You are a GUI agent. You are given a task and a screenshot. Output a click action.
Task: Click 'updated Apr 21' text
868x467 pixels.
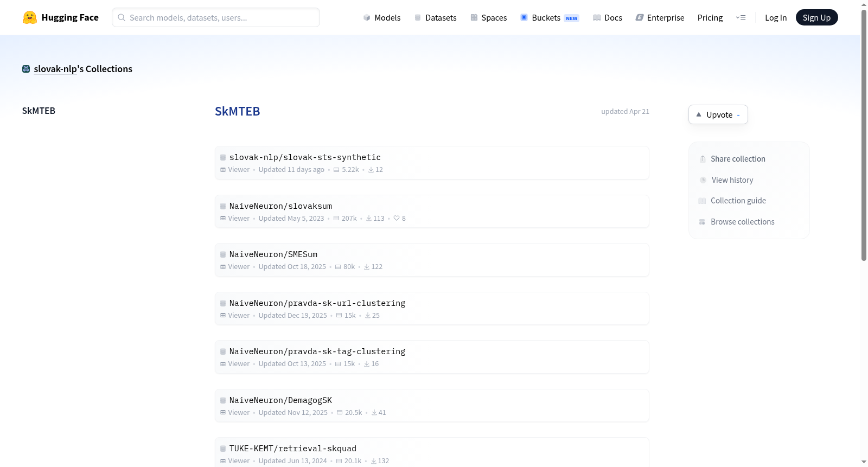point(625,111)
